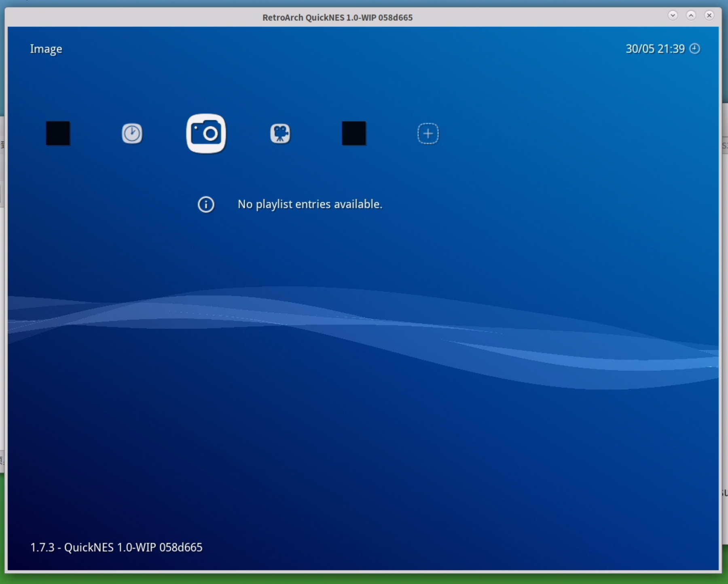Click the green desktop strip below window

[364, 579]
